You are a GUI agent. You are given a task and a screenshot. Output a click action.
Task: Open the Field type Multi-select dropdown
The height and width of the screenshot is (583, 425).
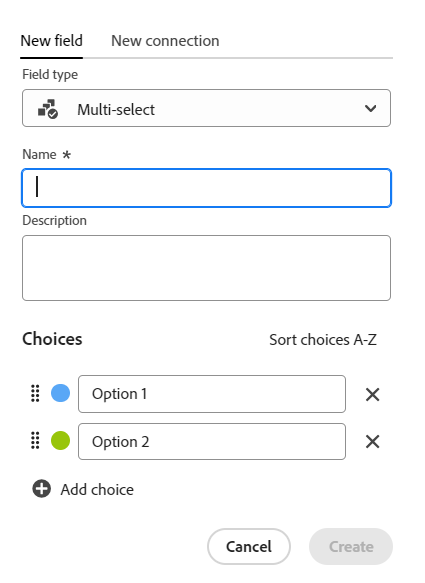pyautogui.click(x=206, y=108)
